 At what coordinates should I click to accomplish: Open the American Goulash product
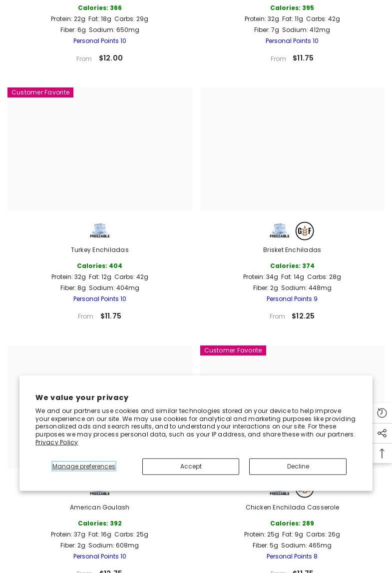(100, 507)
